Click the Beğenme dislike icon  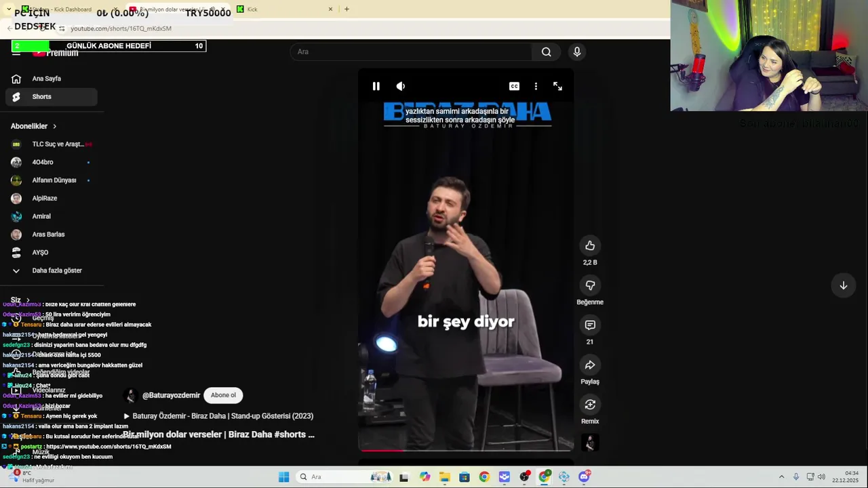pyautogui.click(x=590, y=285)
